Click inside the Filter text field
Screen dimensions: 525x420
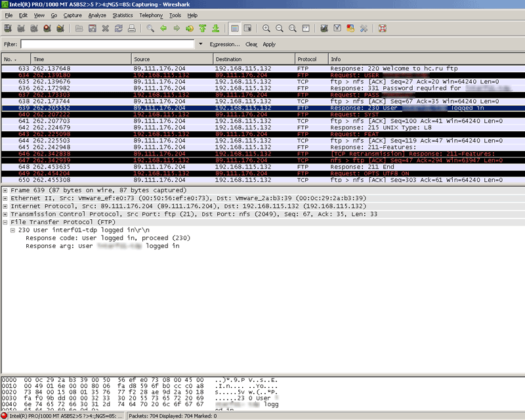pyautogui.click(x=108, y=44)
